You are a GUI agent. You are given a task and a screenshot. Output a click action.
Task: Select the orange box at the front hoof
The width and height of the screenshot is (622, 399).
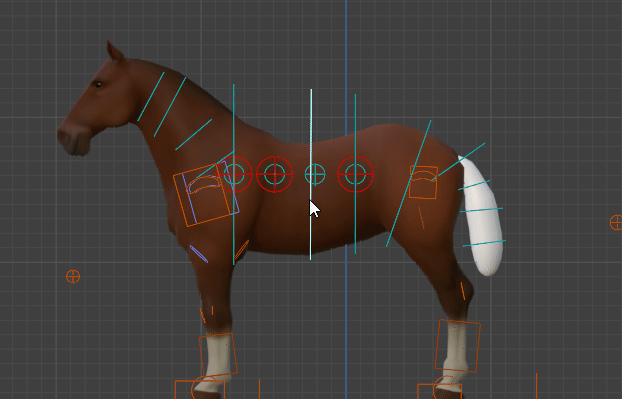(200, 389)
